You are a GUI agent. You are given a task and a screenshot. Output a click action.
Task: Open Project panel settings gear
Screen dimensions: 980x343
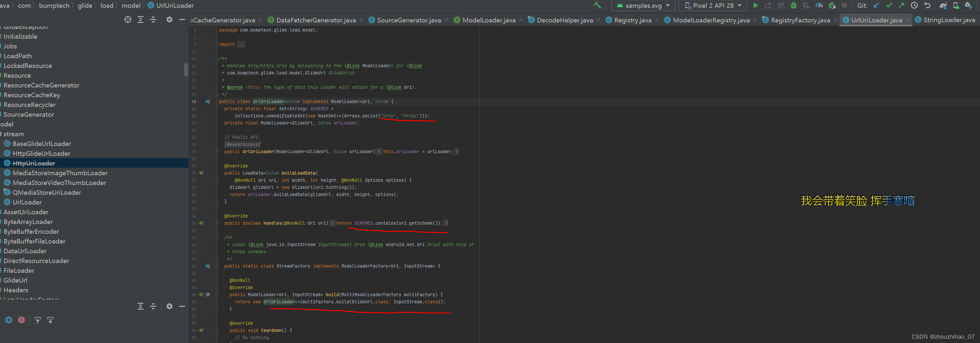(x=169, y=20)
